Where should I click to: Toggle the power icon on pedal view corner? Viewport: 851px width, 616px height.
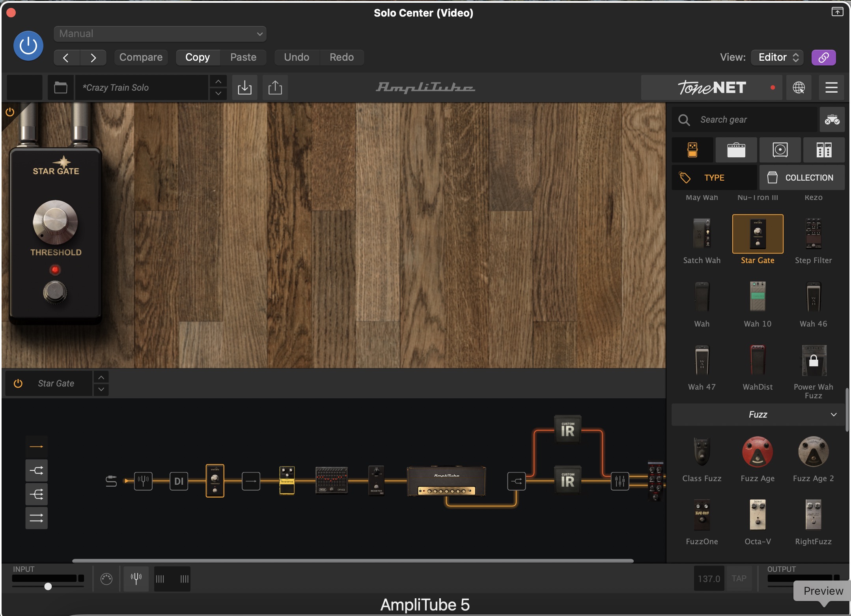point(10,112)
